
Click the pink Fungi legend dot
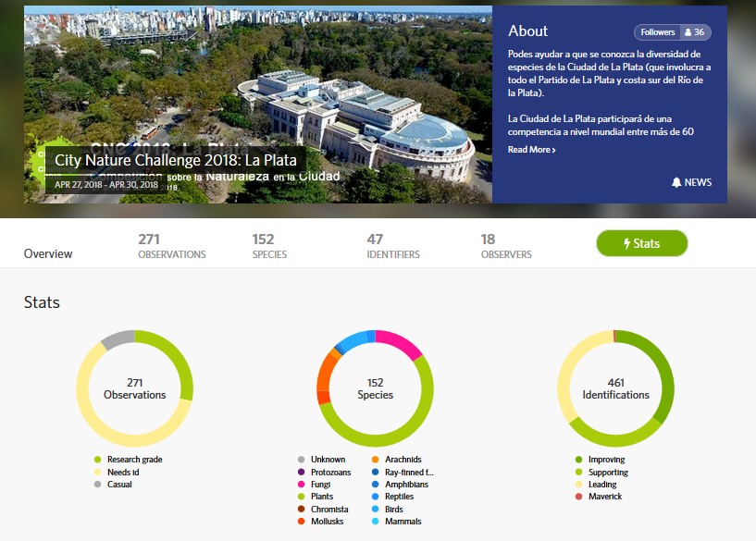[301, 485]
